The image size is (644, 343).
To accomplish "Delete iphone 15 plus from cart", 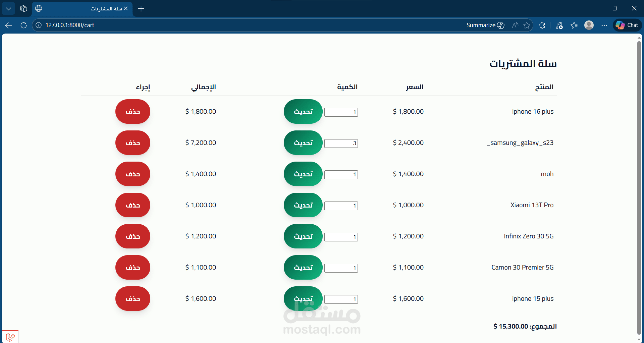I will (133, 299).
